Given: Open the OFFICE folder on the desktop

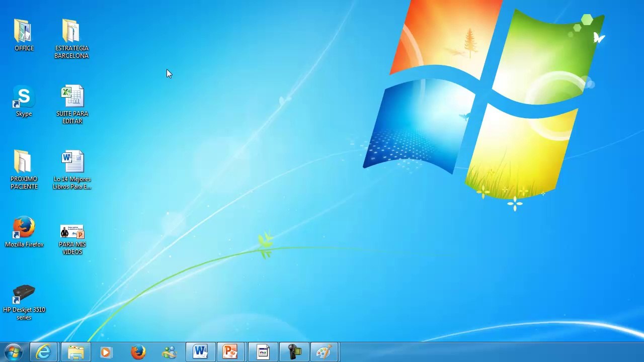Looking at the screenshot, I should [24, 35].
